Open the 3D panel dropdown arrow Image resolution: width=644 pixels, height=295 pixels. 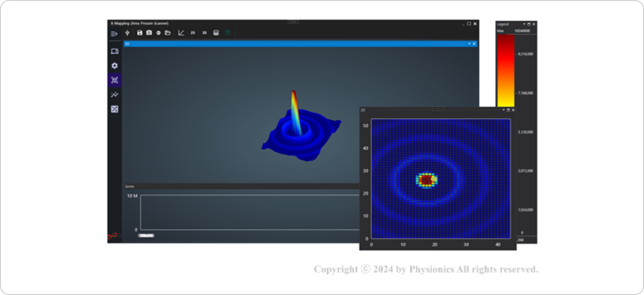tap(469, 44)
